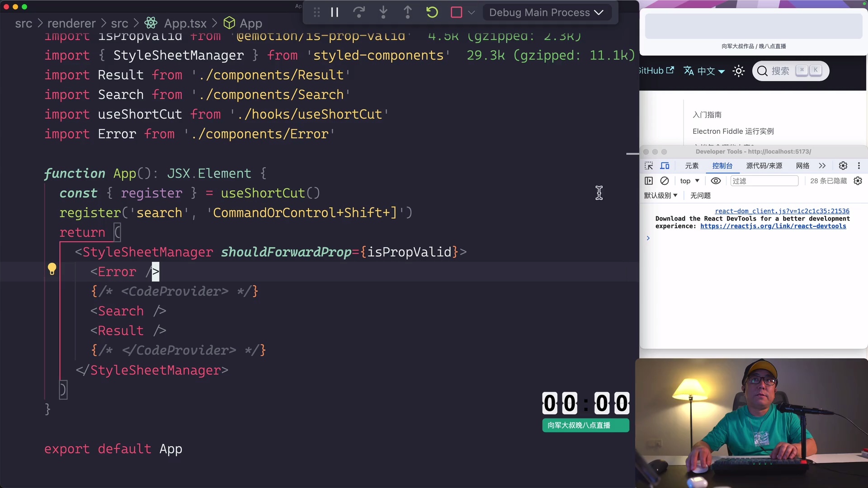Viewport: 868px width, 488px height.
Task: Switch to the 元素 tab in DevTools
Action: click(691, 166)
